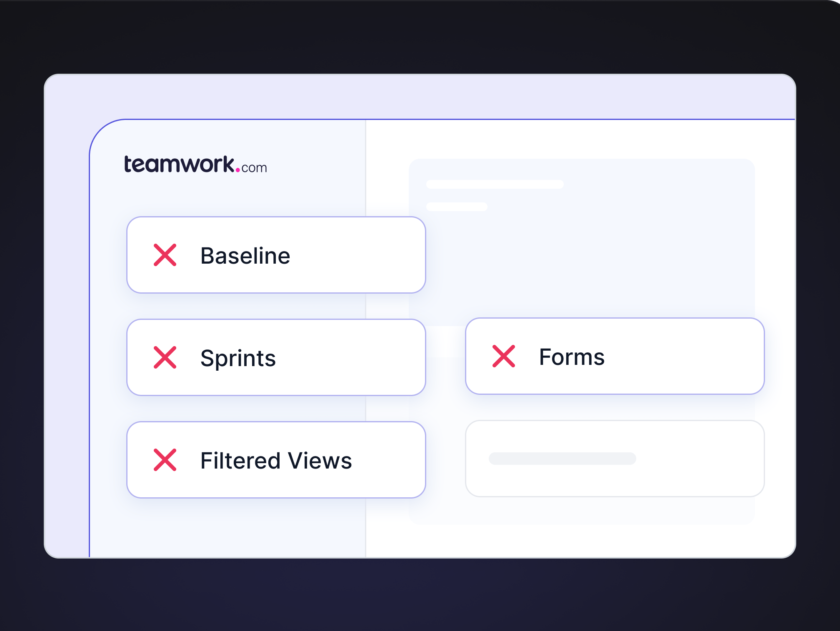This screenshot has width=840, height=631.
Task: Click the gray placeholder bar in empty card
Action: (x=562, y=458)
